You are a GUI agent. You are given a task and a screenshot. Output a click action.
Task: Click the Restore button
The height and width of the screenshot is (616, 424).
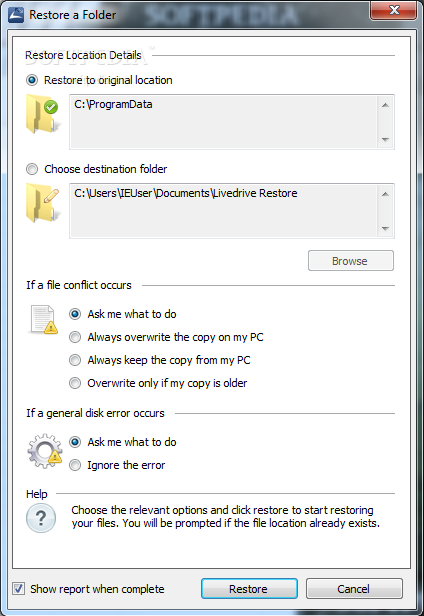click(x=249, y=588)
